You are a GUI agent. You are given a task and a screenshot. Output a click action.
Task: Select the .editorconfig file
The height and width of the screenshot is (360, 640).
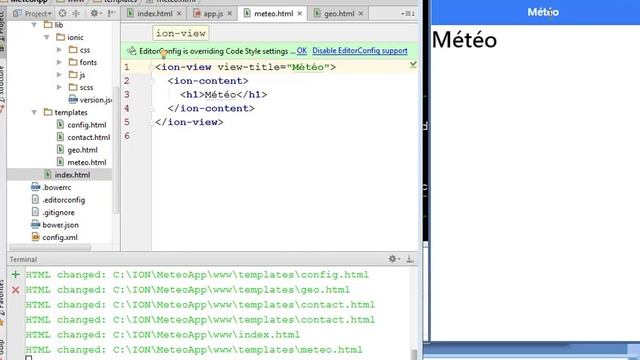[64, 200]
